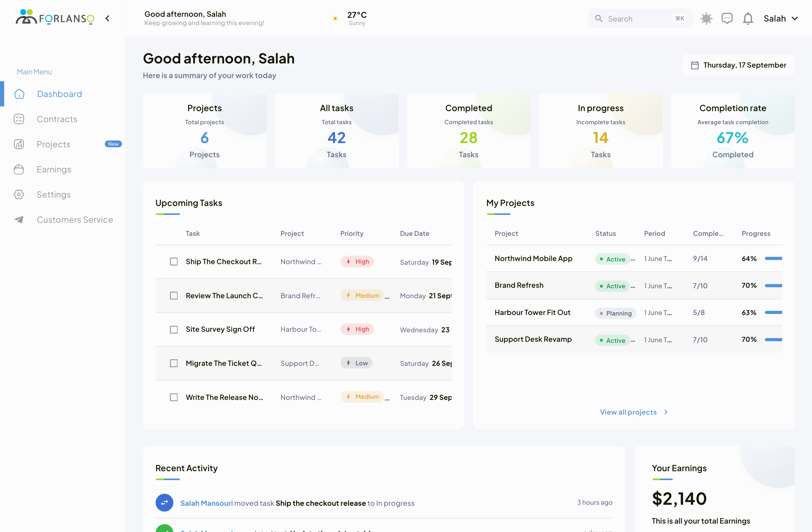Toggle light/dark theme sun icon
Screen dimensions: 812x532
706,18
